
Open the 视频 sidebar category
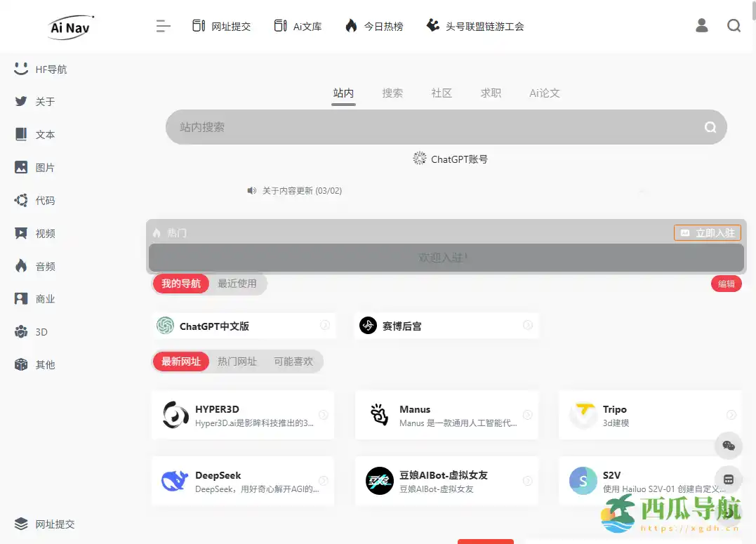click(34, 233)
